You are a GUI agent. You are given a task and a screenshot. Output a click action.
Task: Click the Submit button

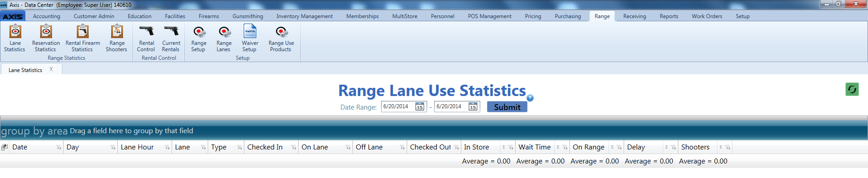507,107
